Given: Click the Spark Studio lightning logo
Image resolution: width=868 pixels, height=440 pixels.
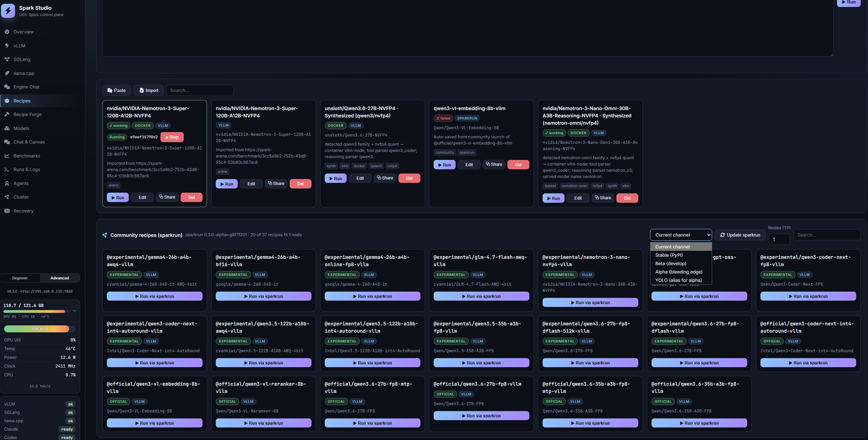Looking at the screenshot, I should coord(8,11).
